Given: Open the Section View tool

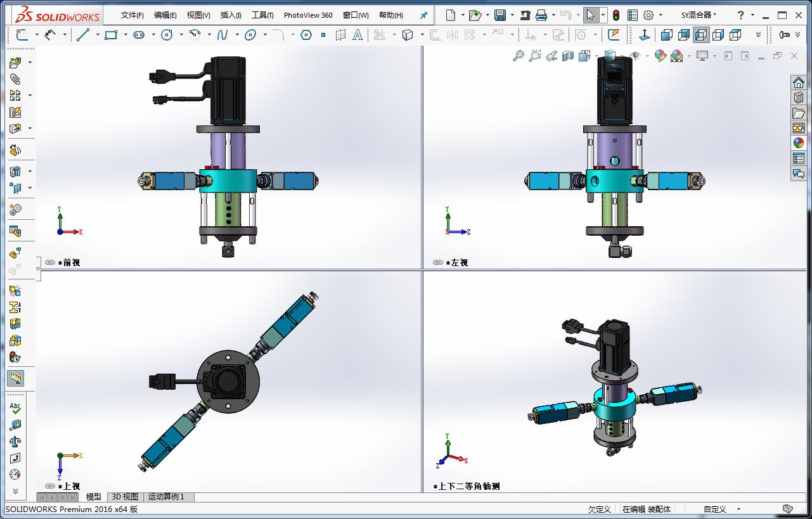Looking at the screenshot, I should [x=568, y=56].
